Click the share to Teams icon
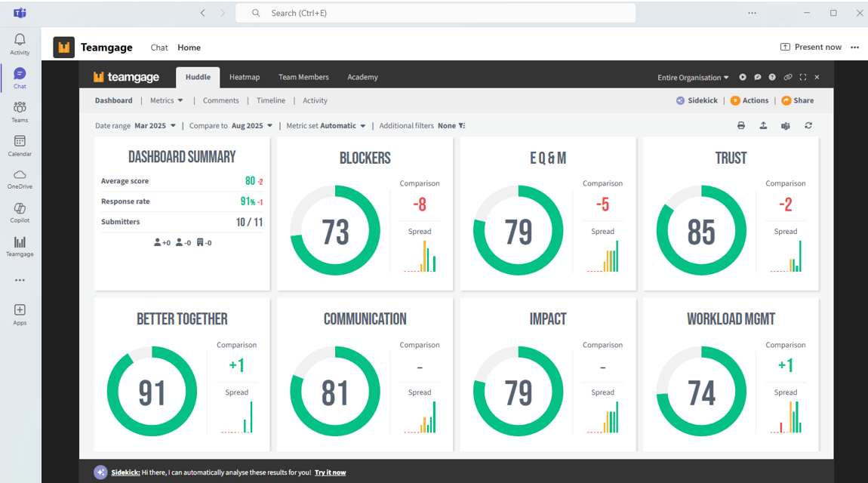868x483 pixels. click(786, 126)
